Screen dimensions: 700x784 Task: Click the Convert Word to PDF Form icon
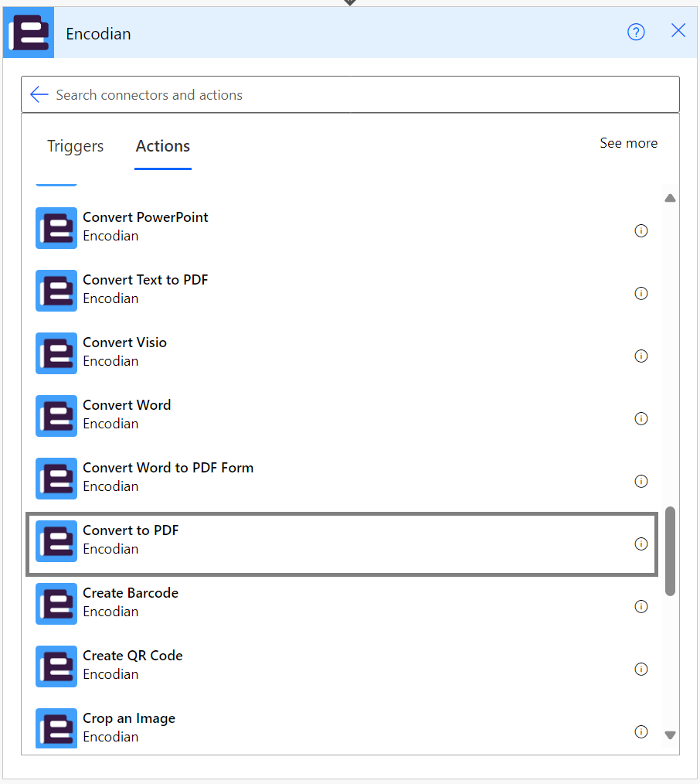point(56,479)
